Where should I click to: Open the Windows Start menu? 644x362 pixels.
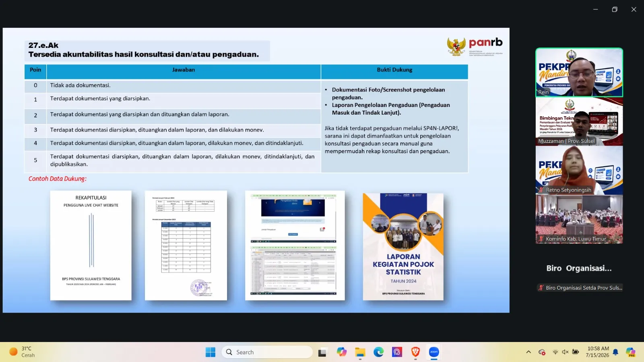(x=210, y=352)
